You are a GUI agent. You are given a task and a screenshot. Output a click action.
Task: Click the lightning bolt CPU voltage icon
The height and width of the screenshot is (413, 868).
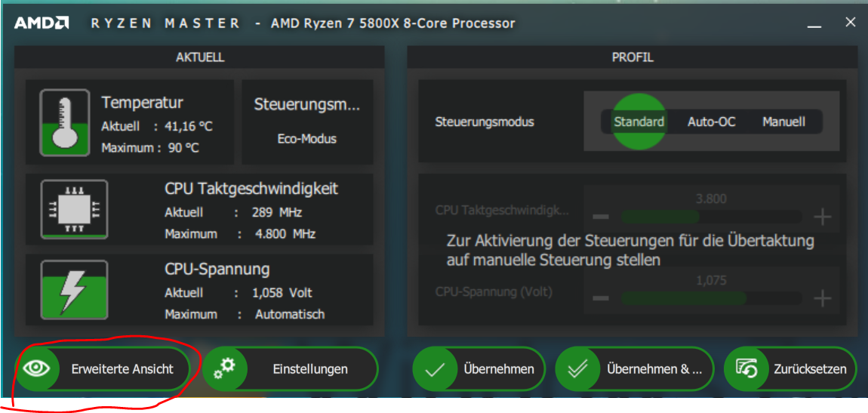(x=74, y=289)
